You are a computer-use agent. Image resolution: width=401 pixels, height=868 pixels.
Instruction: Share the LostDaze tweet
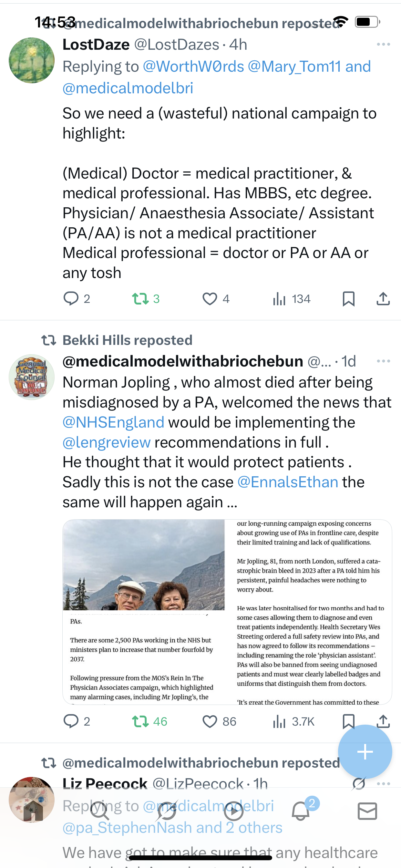(383, 299)
